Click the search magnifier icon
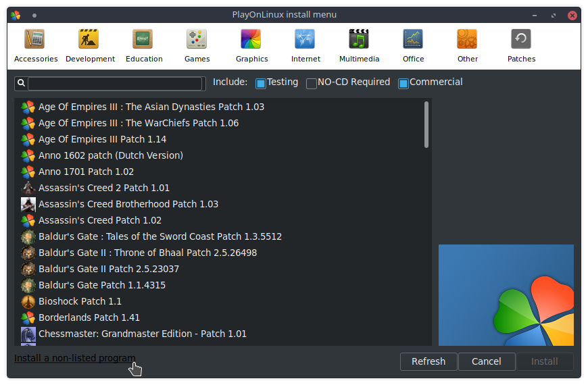Viewport: 588px width, 385px height. point(22,83)
